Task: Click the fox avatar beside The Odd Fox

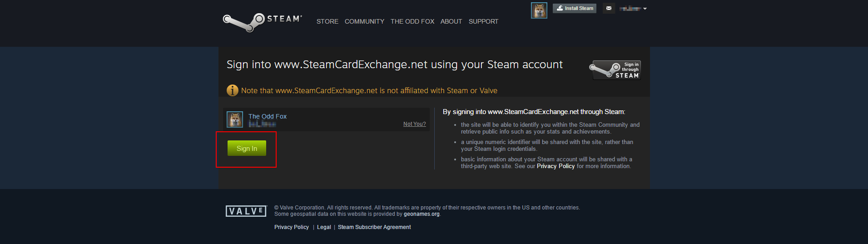Action: tap(235, 120)
